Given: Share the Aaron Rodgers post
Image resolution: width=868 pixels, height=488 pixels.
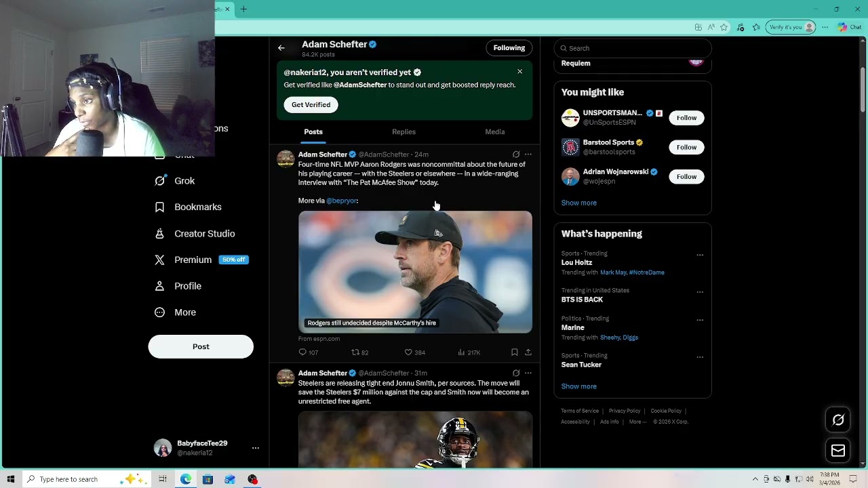Looking at the screenshot, I should (x=528, y=352).
